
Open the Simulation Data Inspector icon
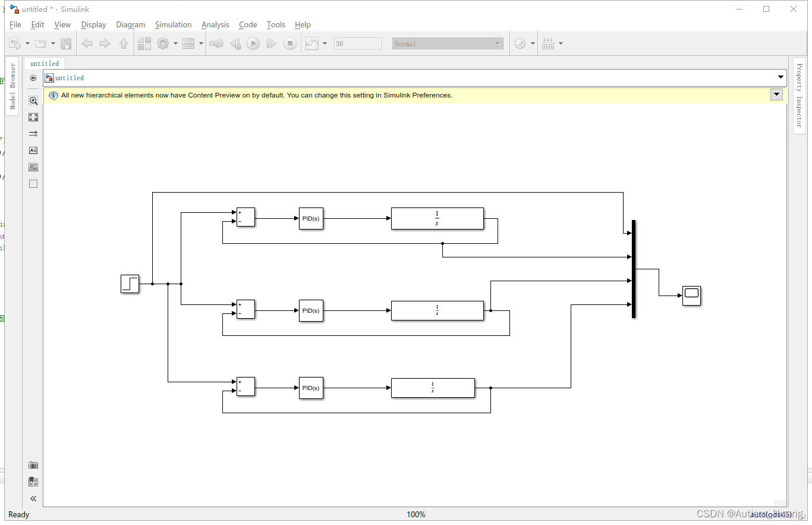click(312, 43)
